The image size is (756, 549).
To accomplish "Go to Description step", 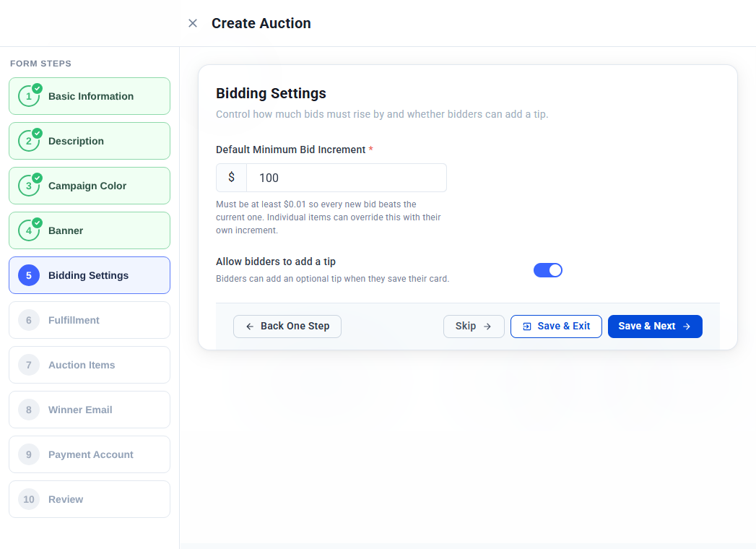I will (90, 141).
